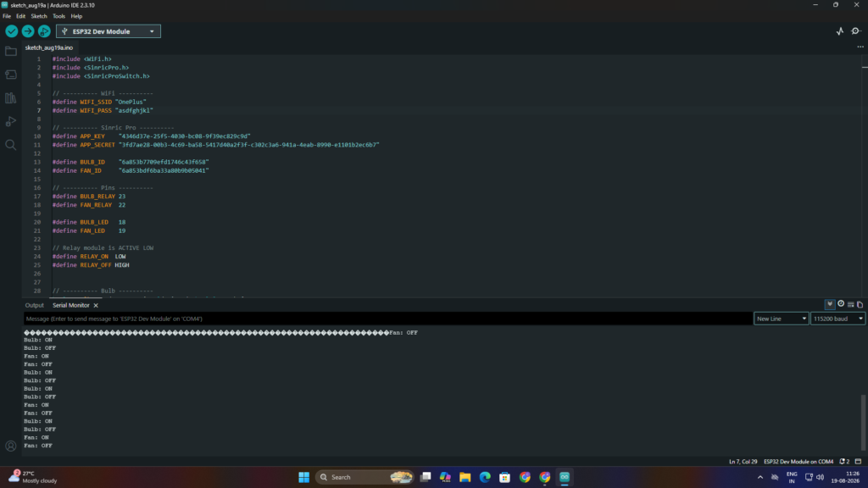Open Task View on the taskbar
868x488 pixels.
pos(426,477)
